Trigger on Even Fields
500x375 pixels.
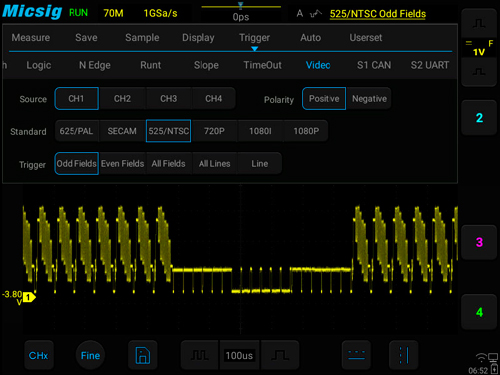tap(122, 164)
